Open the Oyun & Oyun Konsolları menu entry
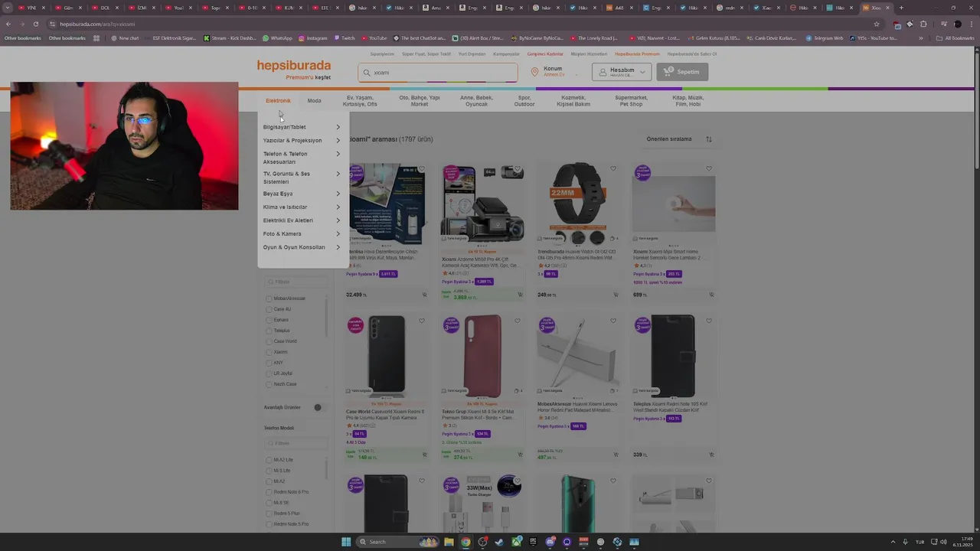This screenshot has width=980, height=551. tap(302, 247)
